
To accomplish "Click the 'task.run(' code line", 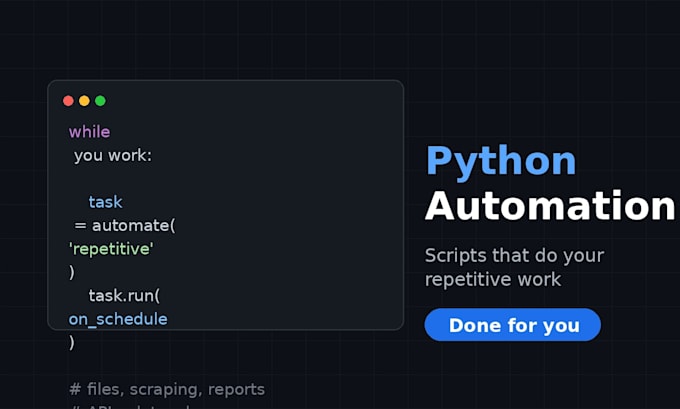I will (x=124, y=296).
